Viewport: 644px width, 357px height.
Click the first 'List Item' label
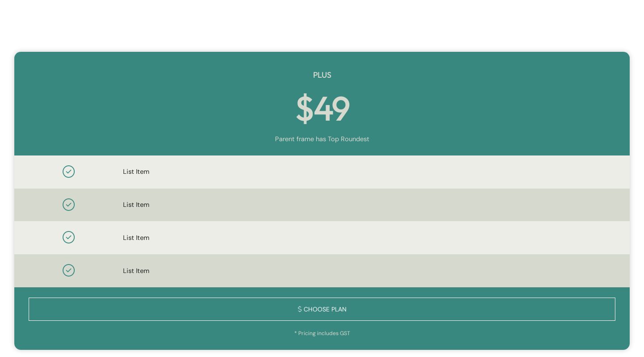pos(136,172)
